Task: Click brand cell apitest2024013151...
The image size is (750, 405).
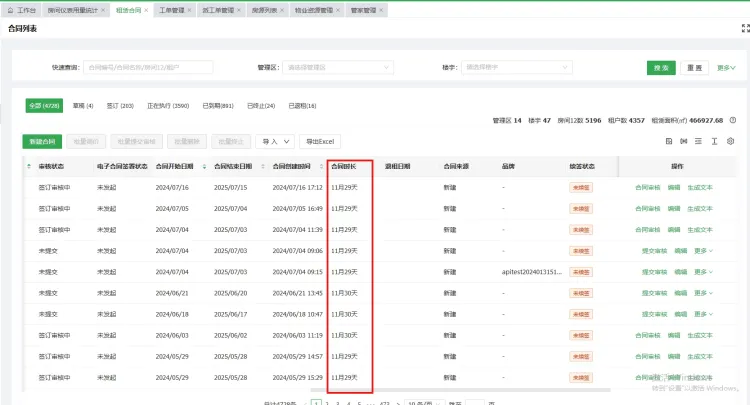Action: pos(531,272)
